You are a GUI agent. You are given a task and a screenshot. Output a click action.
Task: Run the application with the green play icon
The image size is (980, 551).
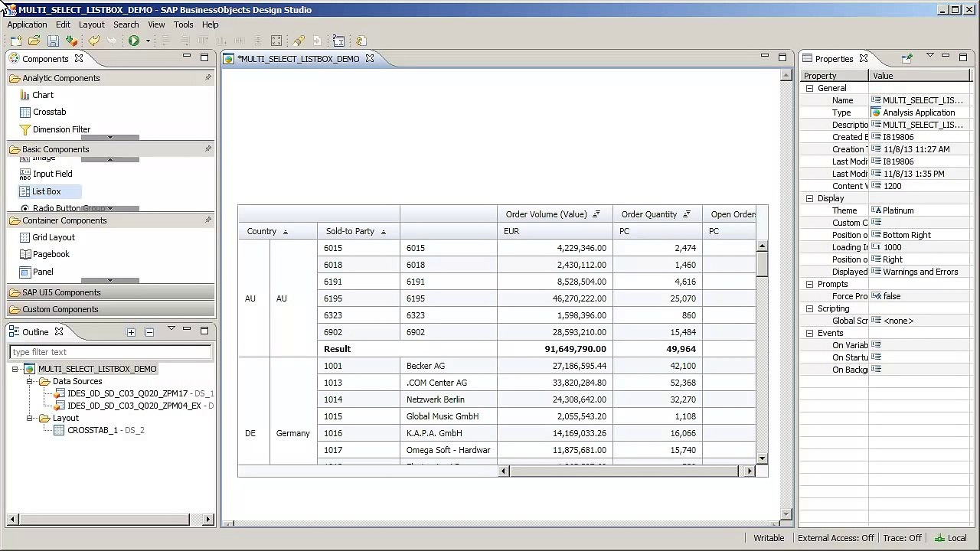click(134, 41)
